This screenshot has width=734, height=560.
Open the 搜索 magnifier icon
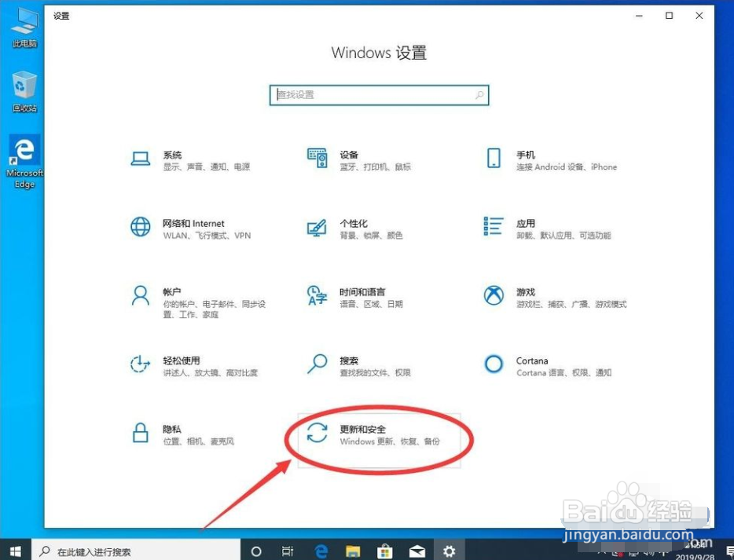click(x=317, y=364)
